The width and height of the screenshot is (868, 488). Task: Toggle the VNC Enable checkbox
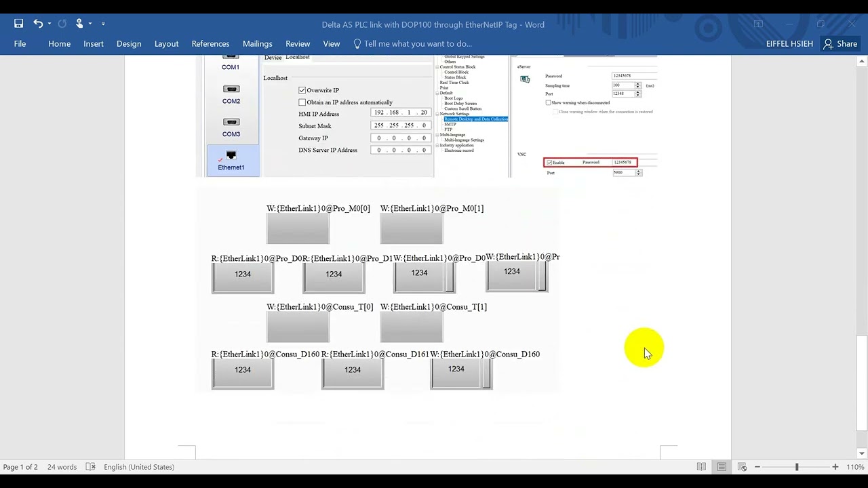click(549, 163)
